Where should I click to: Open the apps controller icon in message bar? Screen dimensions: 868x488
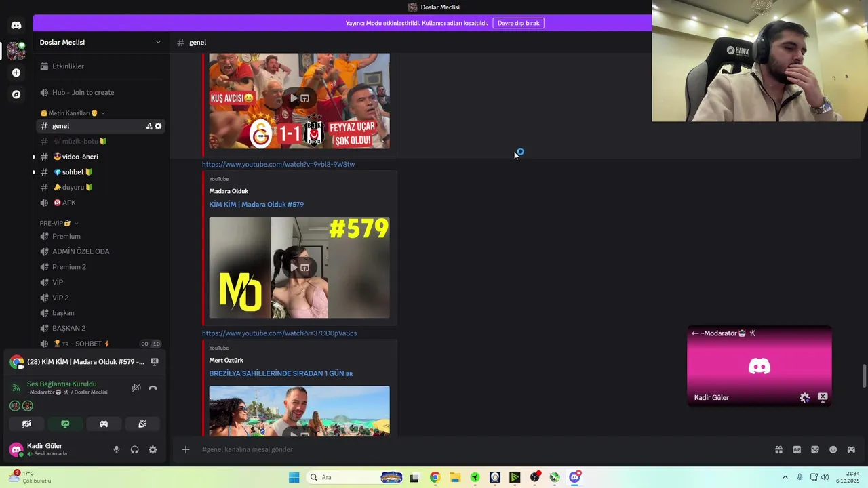tap(851, 449)
